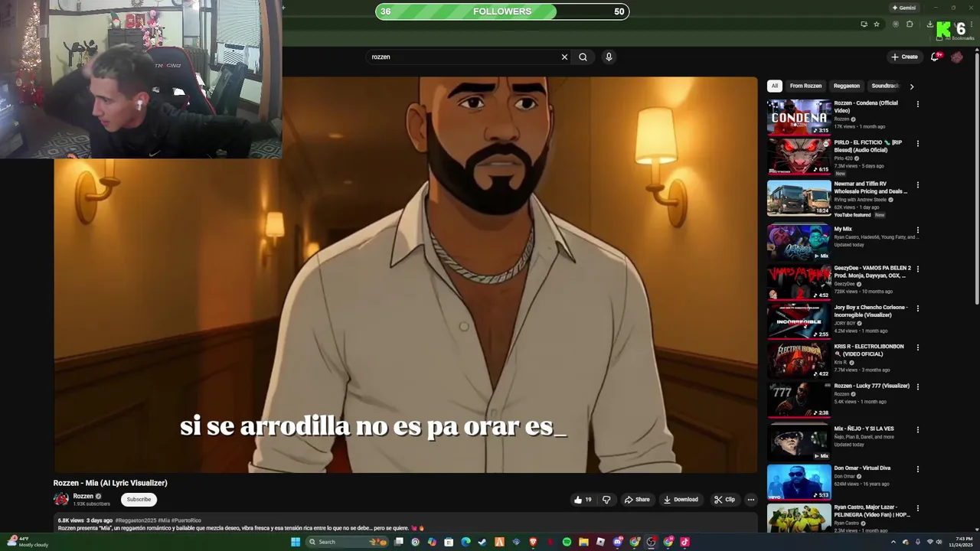Show more filter chips with the right arrow
The height and width of the screenshot is (551, 980).
(x=911, y=86)
